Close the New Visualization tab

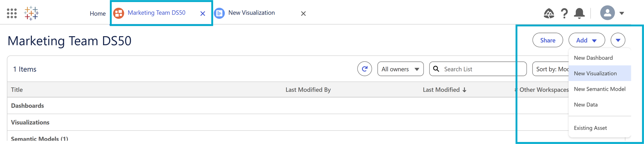(x=303, y=14)
